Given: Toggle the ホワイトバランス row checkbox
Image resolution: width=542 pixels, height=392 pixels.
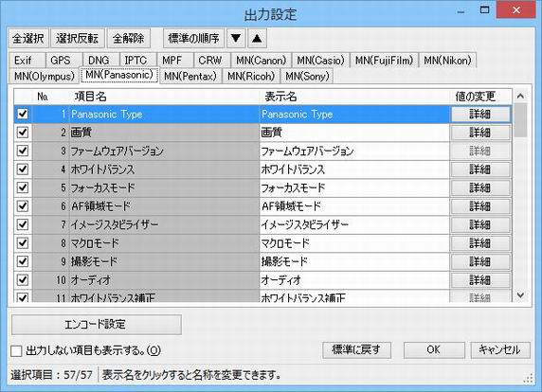Looking at the screenshot, I should 23,169.
